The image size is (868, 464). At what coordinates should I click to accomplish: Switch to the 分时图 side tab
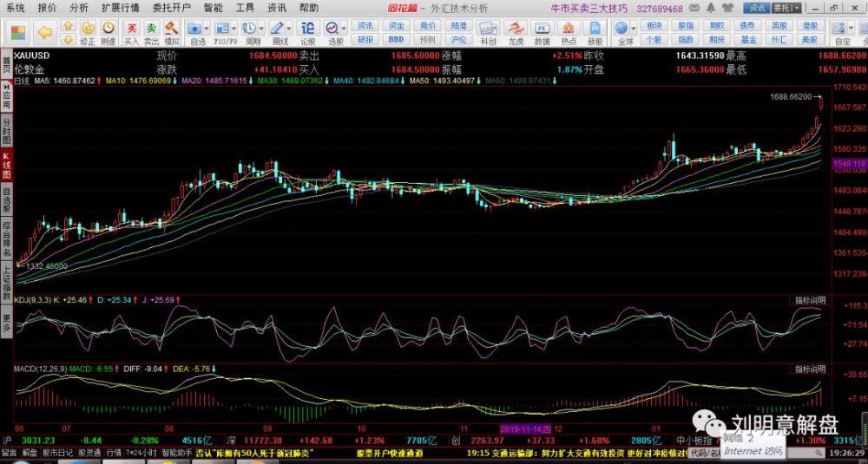point(6,132)
